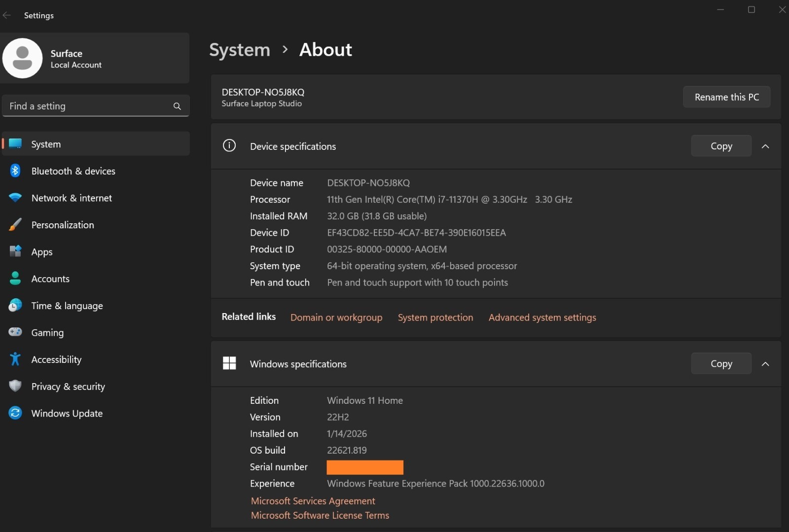The height and width of the screenshot is (532, 789).
Task: Open Bluetooth & devices settings
Action: (x=96, y=171)
